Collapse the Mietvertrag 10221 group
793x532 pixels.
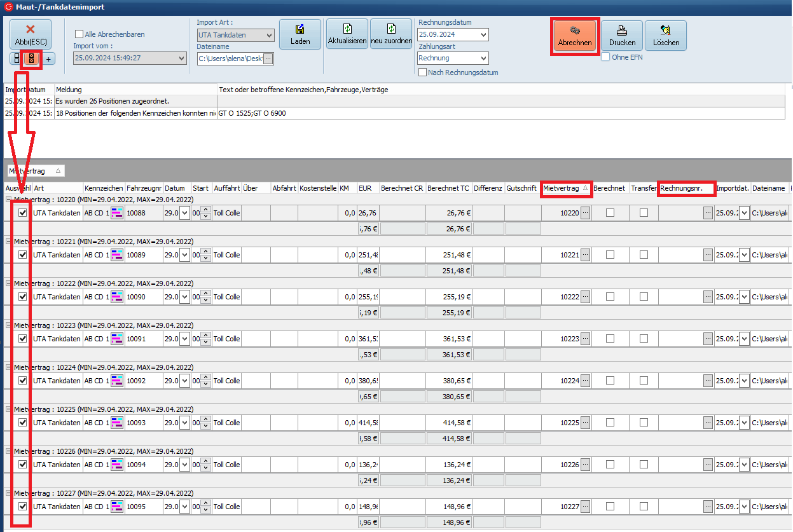[x=9, y=242]
